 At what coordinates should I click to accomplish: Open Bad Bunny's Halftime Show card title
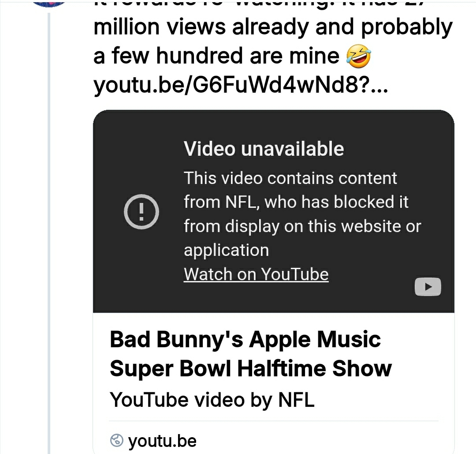[x=245, y=340]
